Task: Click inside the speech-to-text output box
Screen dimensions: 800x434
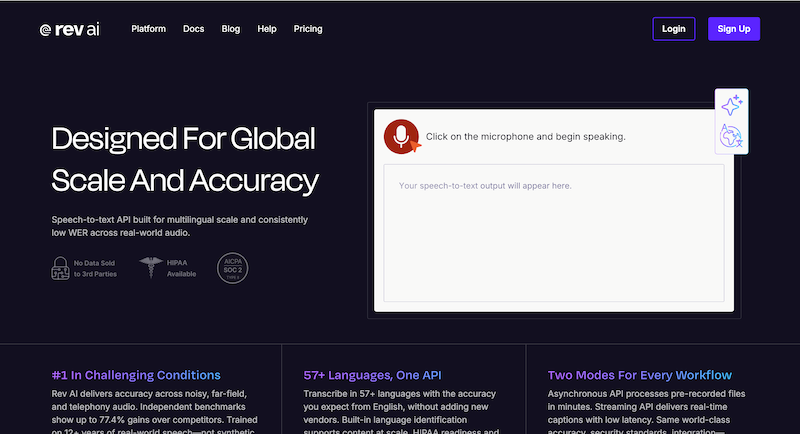Action: (x=553, y=232)
